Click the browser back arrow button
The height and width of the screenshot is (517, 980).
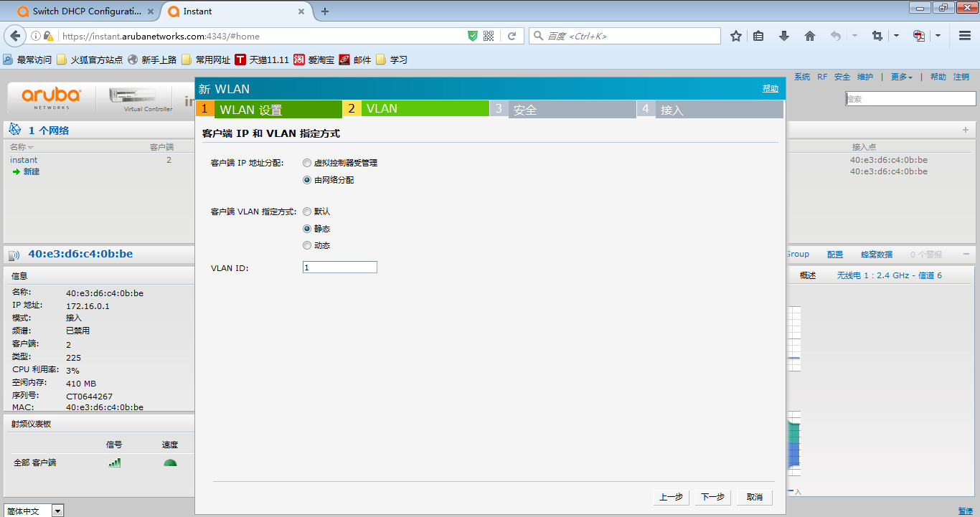[15, 36]
